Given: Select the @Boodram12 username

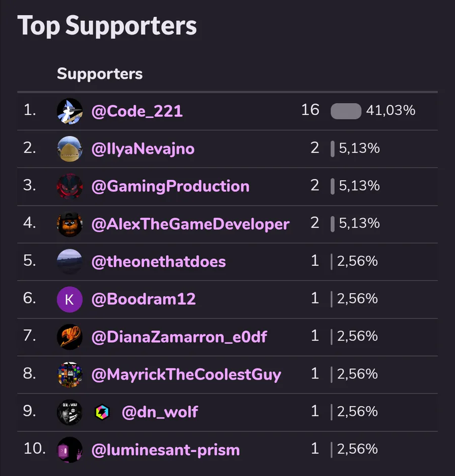Looking at the screenshot, I should point(143,299).
